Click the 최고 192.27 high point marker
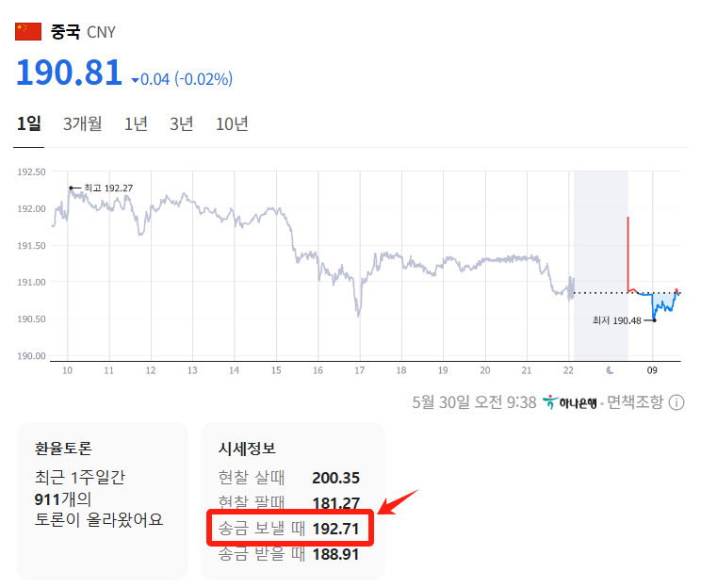 coord(71,188)
